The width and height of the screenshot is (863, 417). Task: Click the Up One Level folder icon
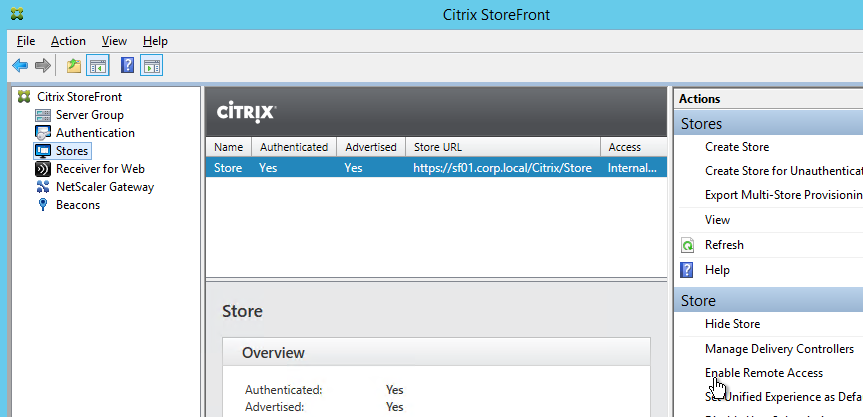coord(74,66)
